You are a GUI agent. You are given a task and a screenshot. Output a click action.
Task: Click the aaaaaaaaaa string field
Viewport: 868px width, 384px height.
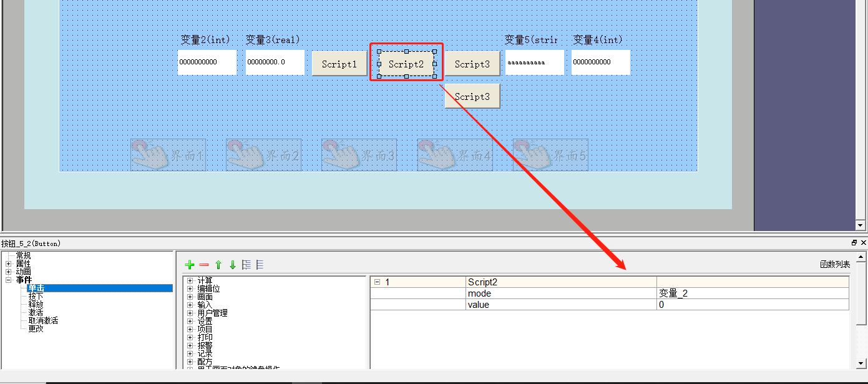(535, 62)
